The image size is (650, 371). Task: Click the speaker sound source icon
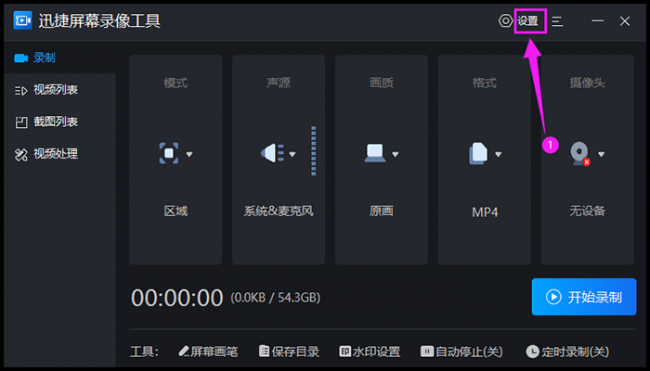pos(272,153)
